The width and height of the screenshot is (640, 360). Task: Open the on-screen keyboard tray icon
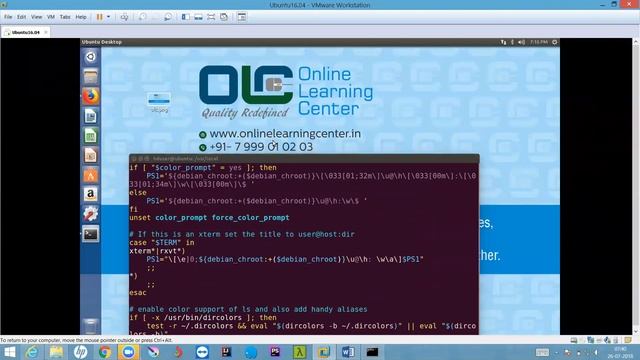542,352
